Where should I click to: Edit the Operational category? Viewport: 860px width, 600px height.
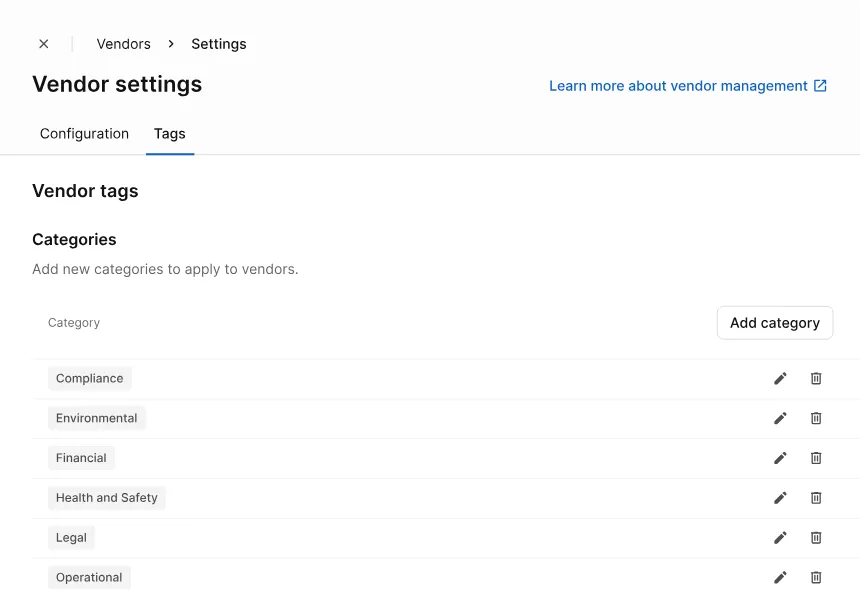pyautogui.click(x=780, y=578)
